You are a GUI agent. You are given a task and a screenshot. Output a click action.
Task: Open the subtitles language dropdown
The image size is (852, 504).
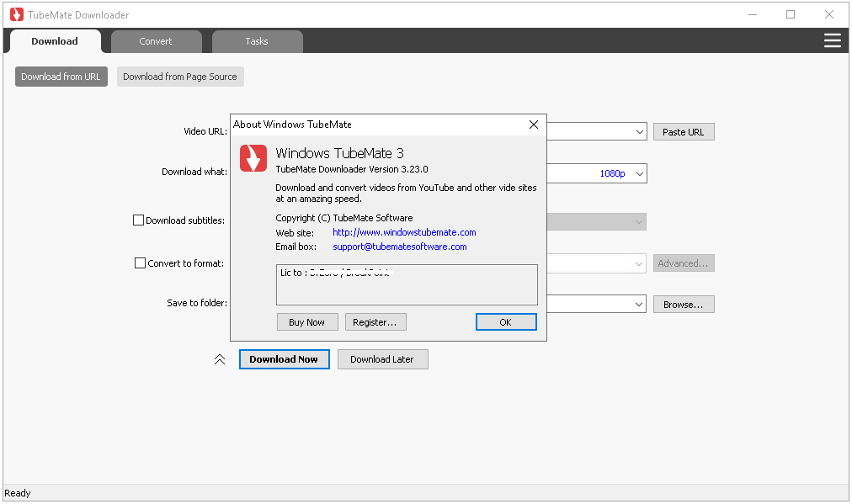639,221
